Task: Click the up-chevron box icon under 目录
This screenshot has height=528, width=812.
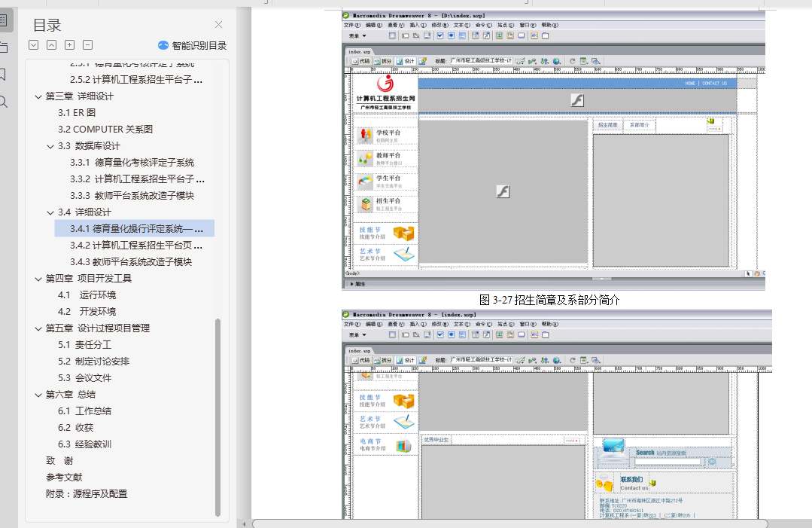Action: pyautogui.click(x=52, y=45)
